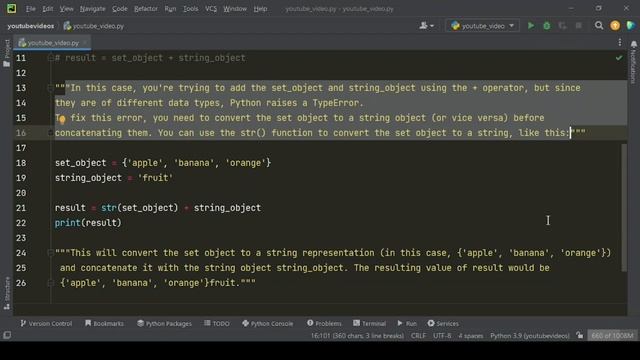The height and width of the screenshot is (360, 640).
Task: Click the green inspections checkmark widget
Action: [x=619, y=58]
